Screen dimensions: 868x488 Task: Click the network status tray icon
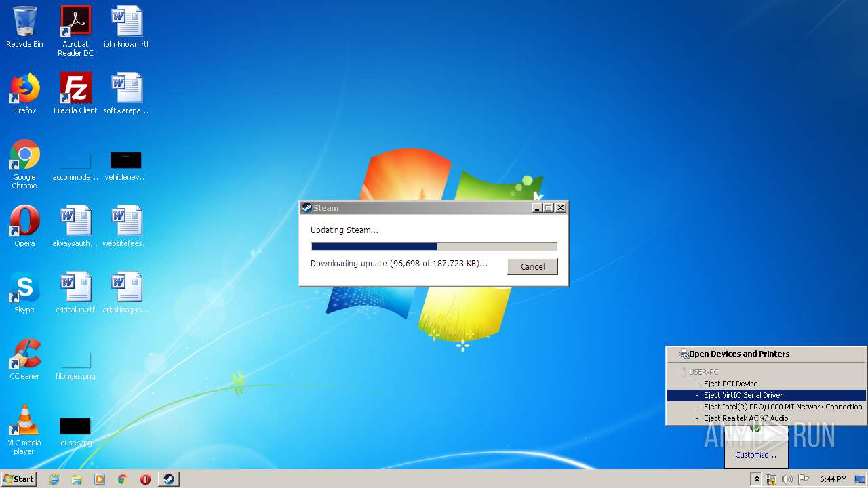coord(771,479)
